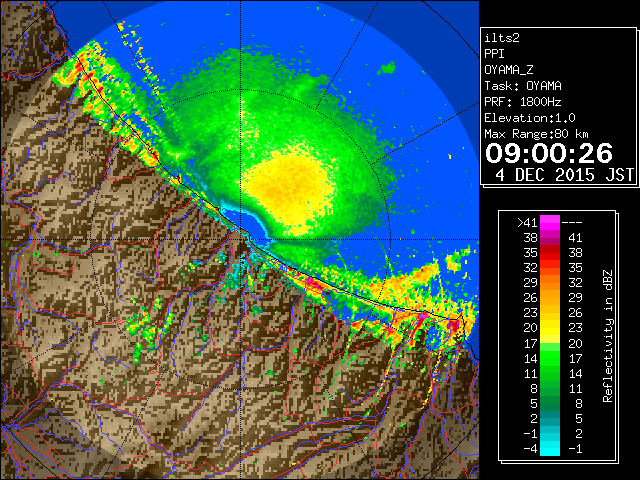The width and height of the screenshot is (640, 480).
Task: Click the orange 29 dBZ legend swatch
Action: (x=550, y=283)
